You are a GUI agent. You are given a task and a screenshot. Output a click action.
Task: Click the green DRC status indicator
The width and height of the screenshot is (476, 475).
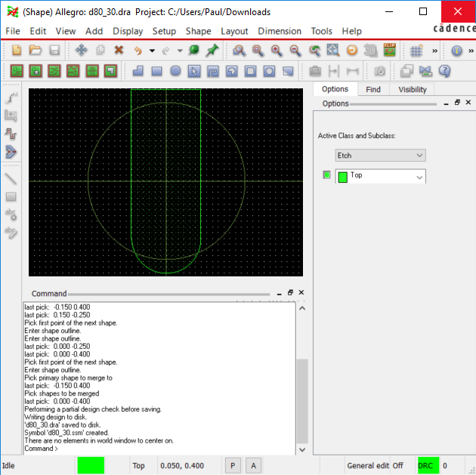tap(428, 466)
